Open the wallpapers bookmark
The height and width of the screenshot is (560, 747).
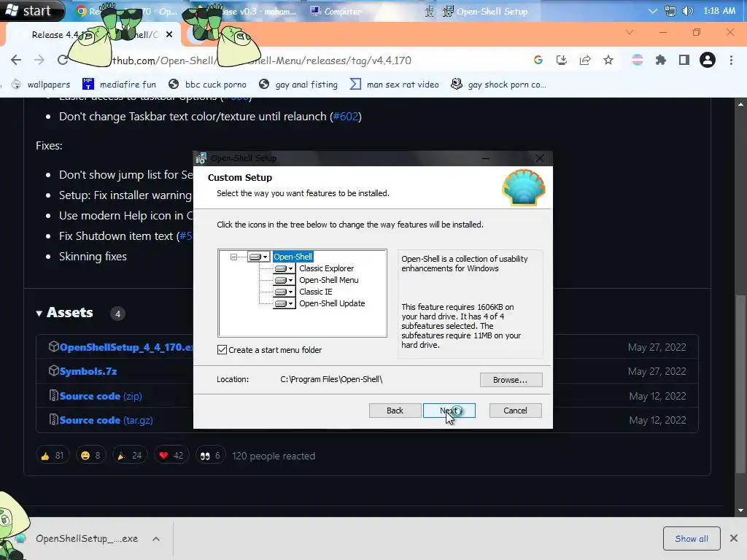[x=41, y=85]
